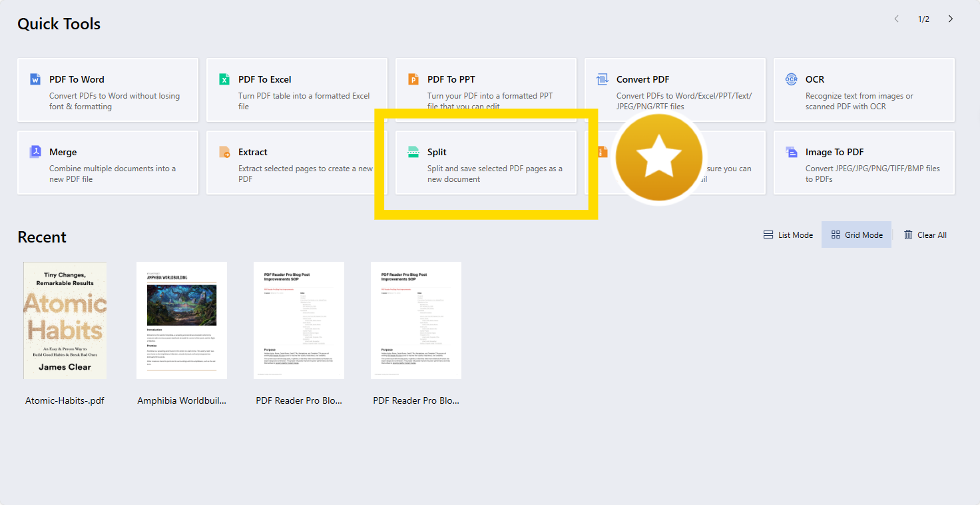Click "Split and save selected PDF pages" description
Viewport: 980px width, 505px height.
pyautogui.click(x=495, y=174)
